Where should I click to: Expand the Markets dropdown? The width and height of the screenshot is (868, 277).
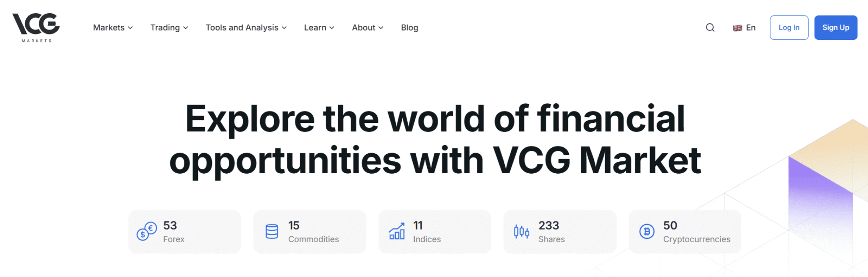point(112,28)
